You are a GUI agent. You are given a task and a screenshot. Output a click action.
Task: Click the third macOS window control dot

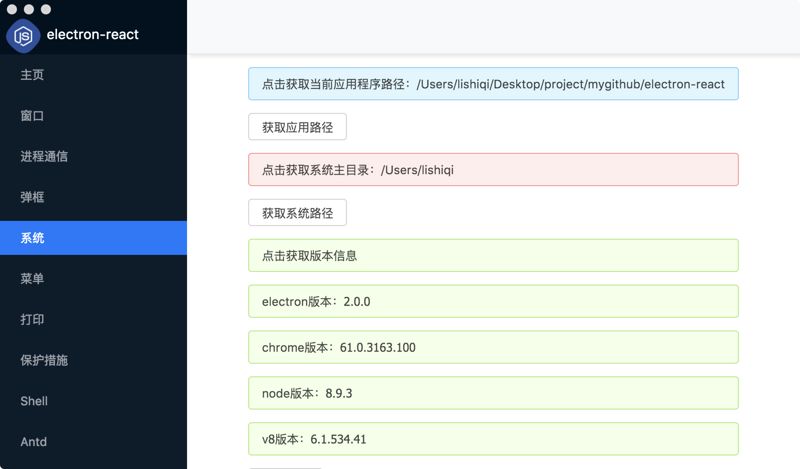(x=46, y=9)
